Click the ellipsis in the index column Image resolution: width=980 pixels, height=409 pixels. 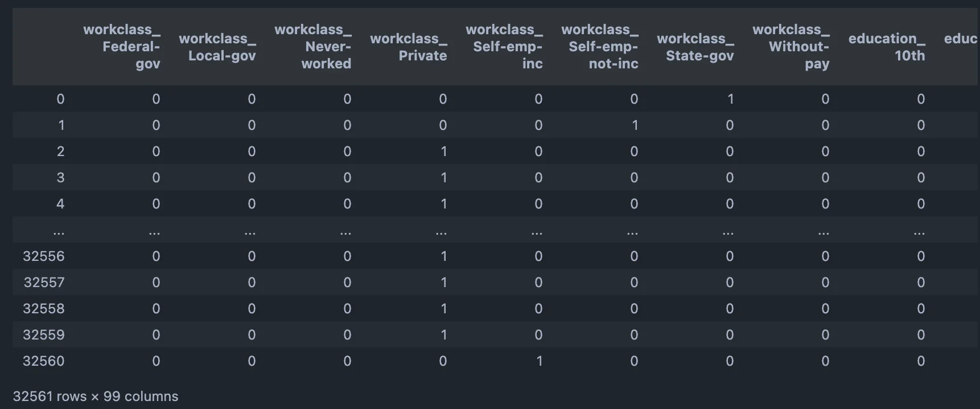pyautogui.click(x=59, y=231)
